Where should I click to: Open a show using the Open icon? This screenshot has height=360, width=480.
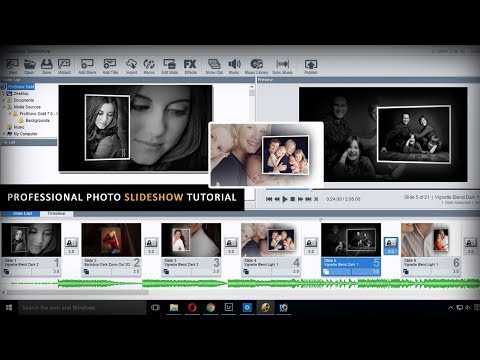point(29,66)
